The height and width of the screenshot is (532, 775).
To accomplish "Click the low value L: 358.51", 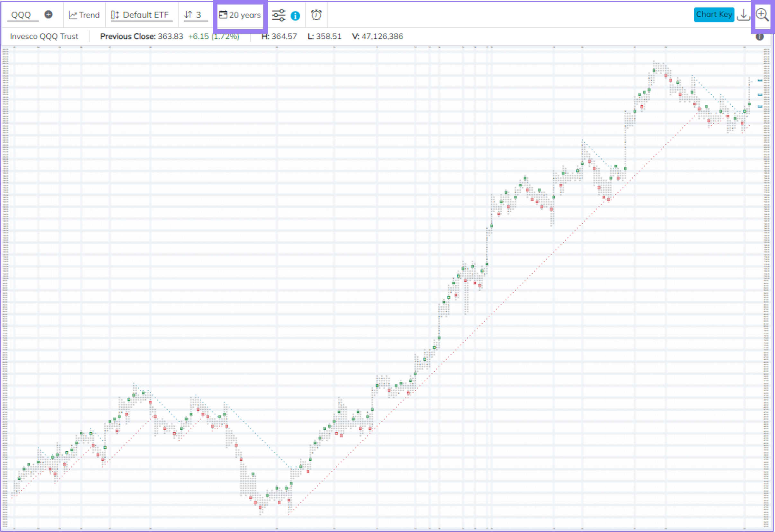I will click(324, 36).
